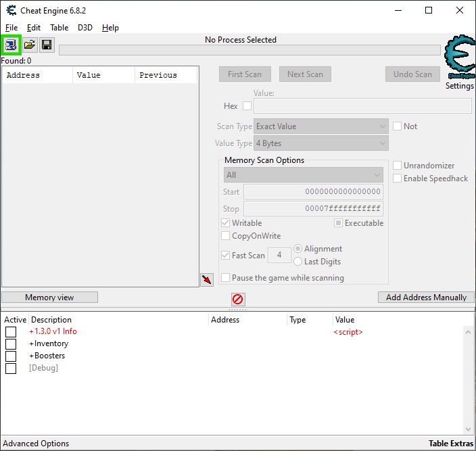Click the Cheat Engine Settings logo

[x=460, y=57]
